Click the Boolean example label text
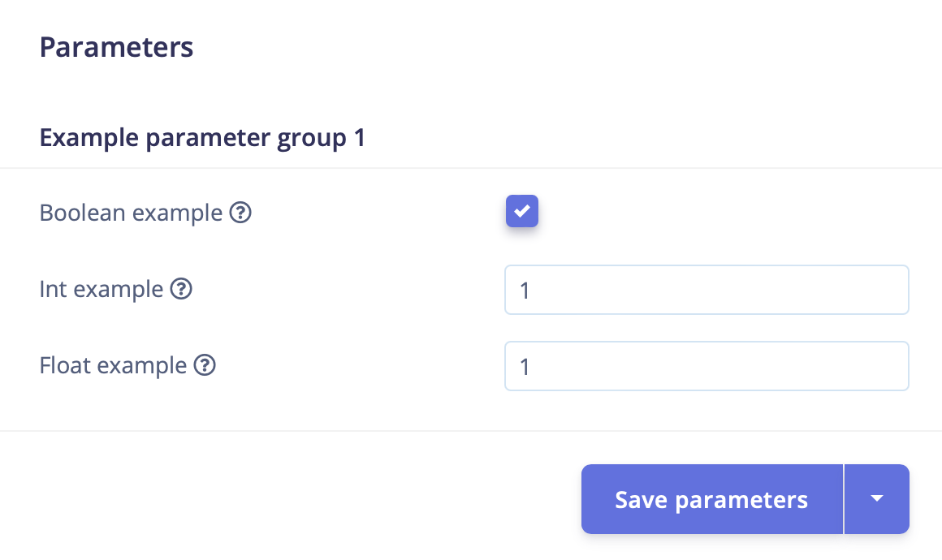Image resolution: width=942 pixels, height=560 pixels. [131, 213]
